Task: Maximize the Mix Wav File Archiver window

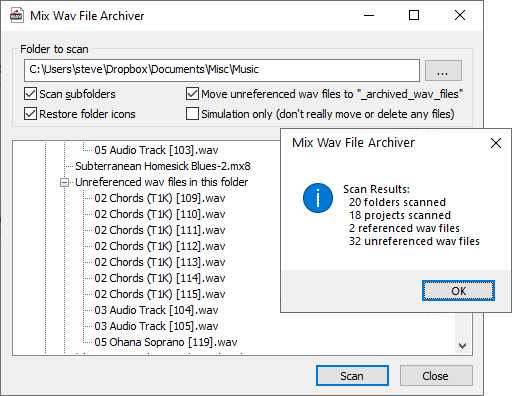Action: pyautogui.click(x=414, y=15)
